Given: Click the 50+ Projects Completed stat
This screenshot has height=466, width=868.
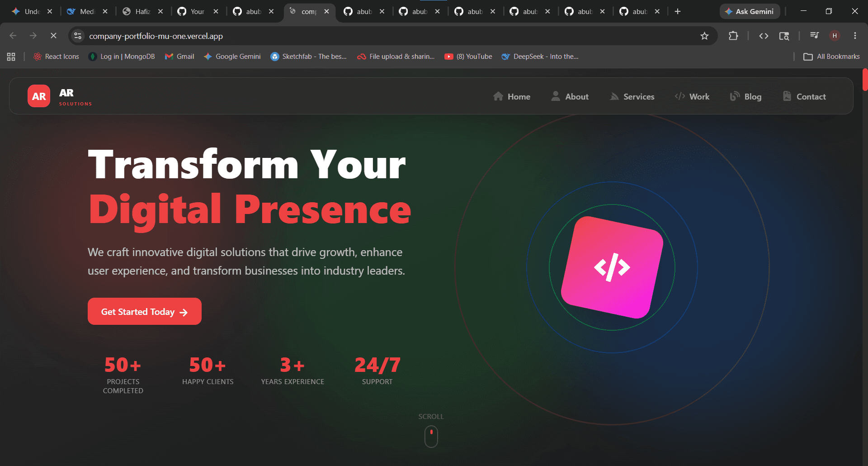Looking at the screenshot, I should (123, 375).
